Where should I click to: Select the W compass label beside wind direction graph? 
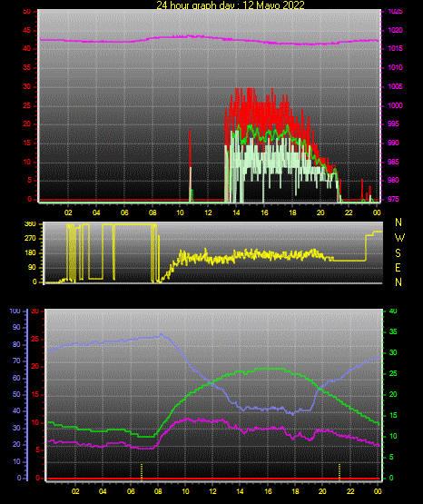[x=399, y=238]
